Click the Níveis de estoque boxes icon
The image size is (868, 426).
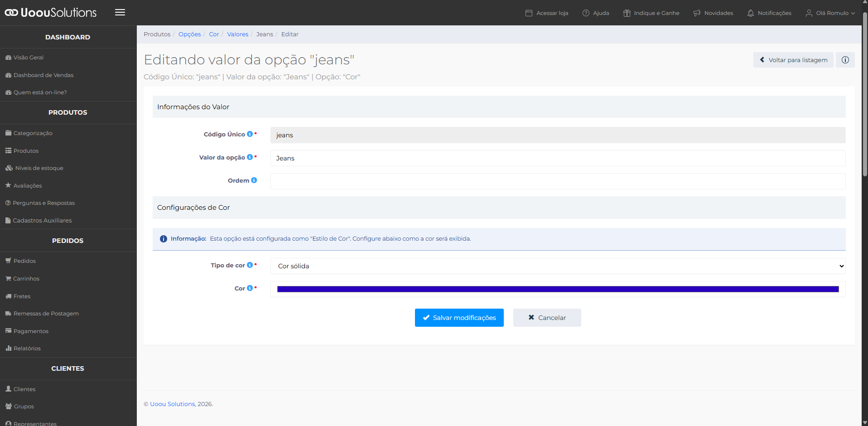[9, 168]
